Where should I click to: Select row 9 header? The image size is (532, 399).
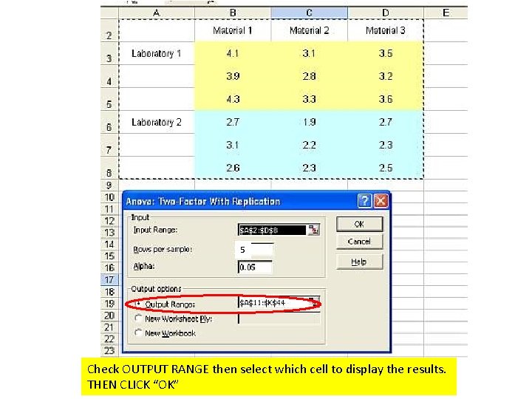coord(109,185)
